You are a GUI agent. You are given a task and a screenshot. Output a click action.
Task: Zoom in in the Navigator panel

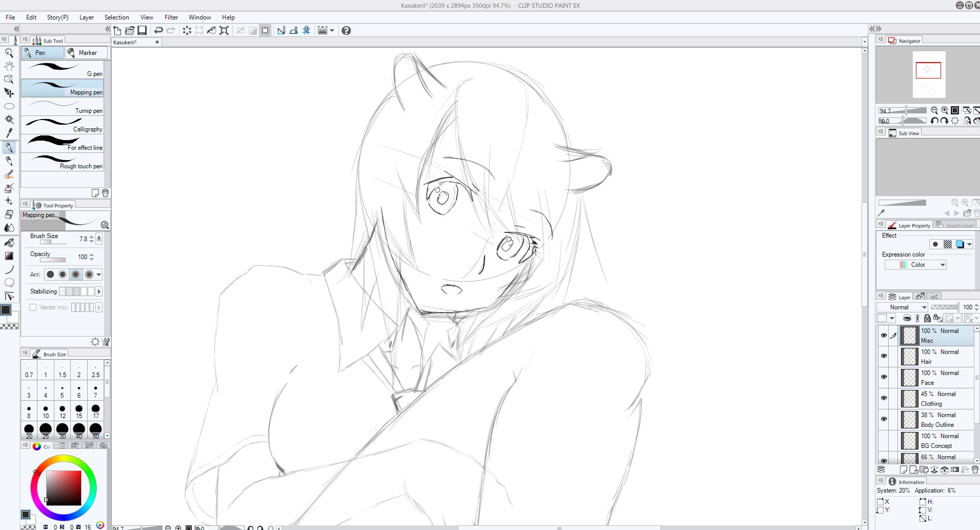945,110
